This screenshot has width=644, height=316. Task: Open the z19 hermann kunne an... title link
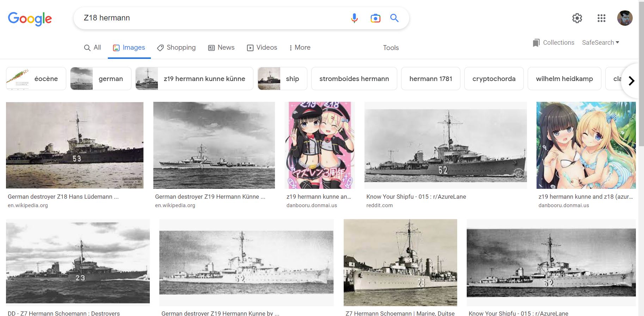(319, 197)
